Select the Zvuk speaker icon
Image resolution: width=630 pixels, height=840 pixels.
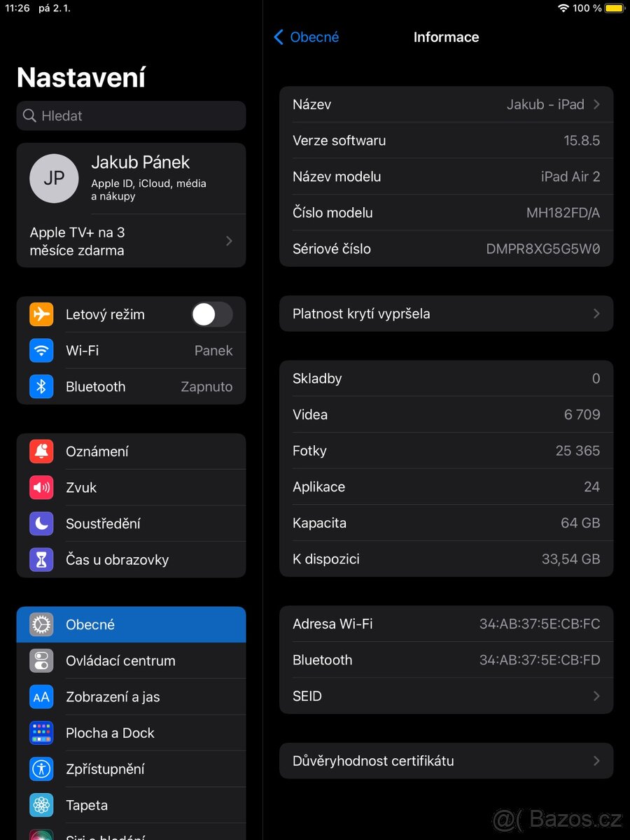point(41,487)
